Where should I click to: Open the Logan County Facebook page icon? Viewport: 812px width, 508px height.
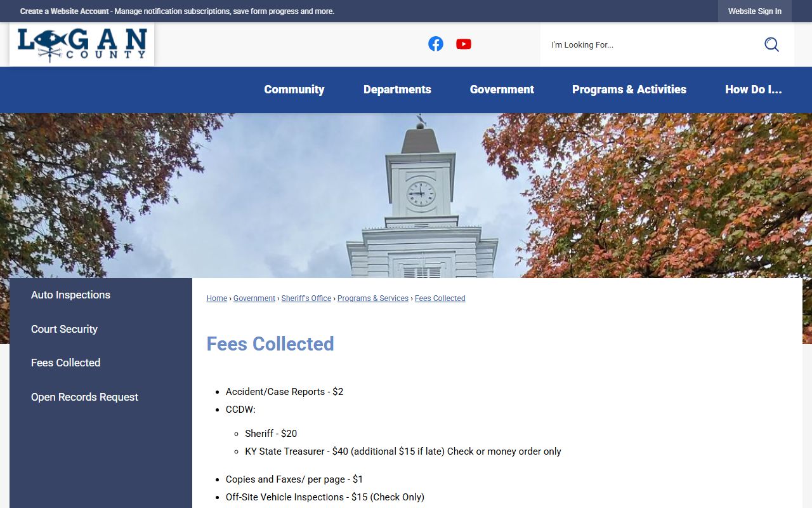coord(435,44)
